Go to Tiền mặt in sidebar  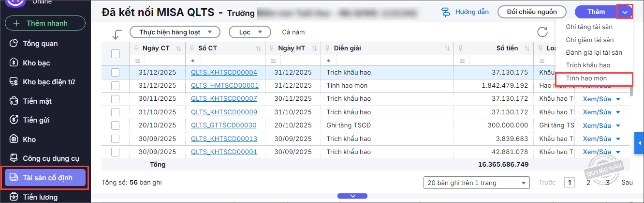37,101
